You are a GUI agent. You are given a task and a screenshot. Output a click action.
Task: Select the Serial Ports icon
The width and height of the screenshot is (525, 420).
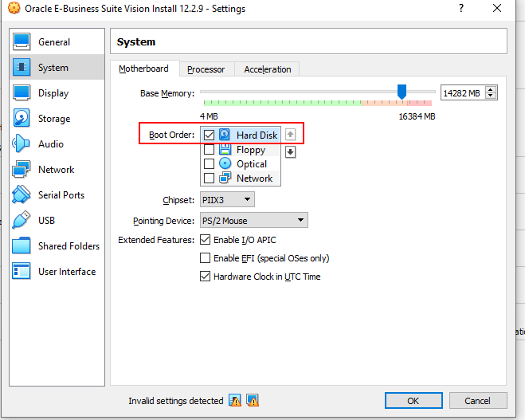[22, 195]
